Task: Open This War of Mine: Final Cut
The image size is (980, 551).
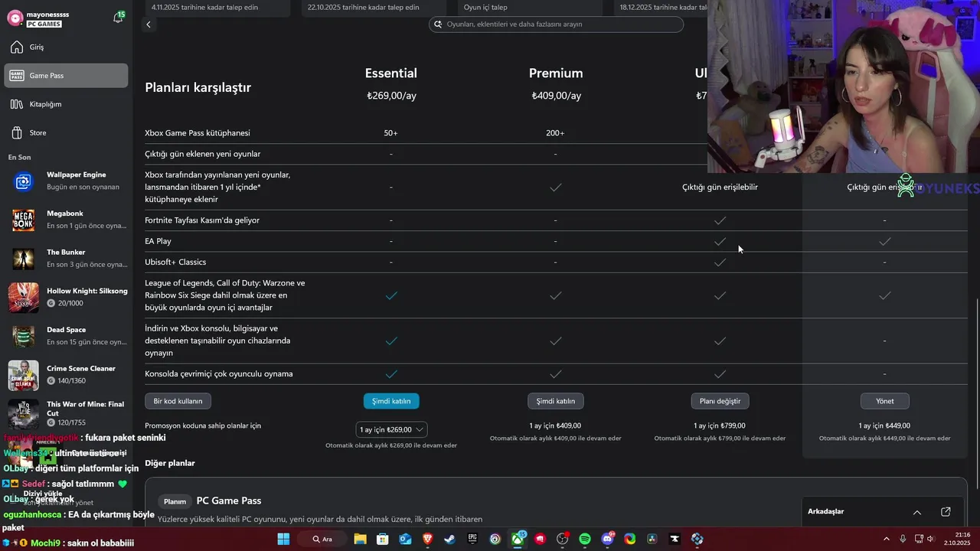Action: click(x=66, y=413)
